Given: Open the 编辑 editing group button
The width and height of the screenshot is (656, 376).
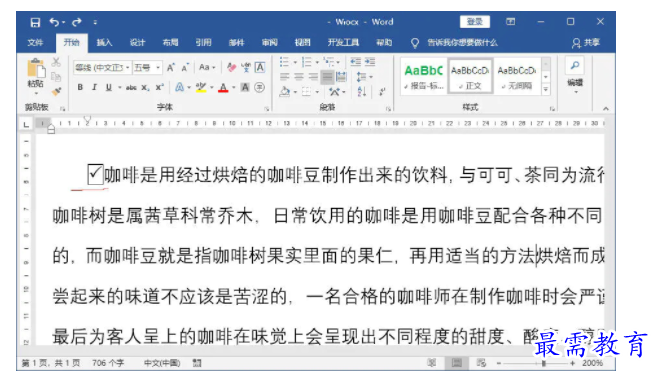Looking at the screenshot, I should 575,75.
